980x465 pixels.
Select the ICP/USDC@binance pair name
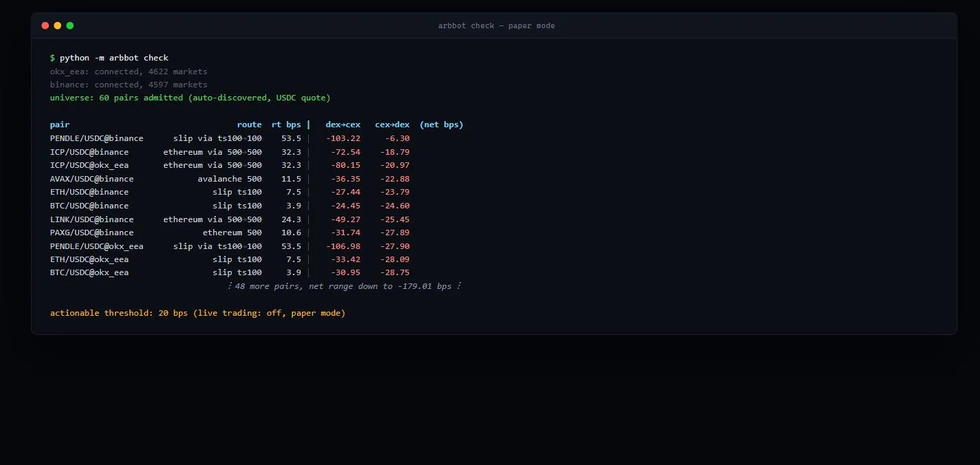(x=89, y=152)
